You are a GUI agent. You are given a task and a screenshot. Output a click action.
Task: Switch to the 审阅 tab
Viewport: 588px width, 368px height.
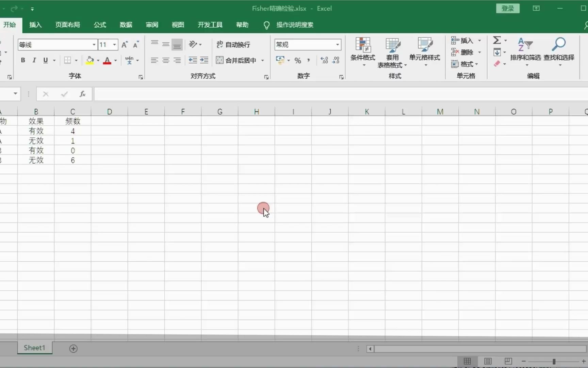pos(152,25)
